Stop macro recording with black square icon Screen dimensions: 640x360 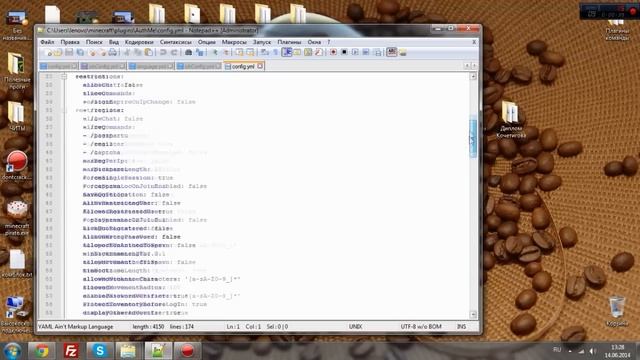(344, 52)
